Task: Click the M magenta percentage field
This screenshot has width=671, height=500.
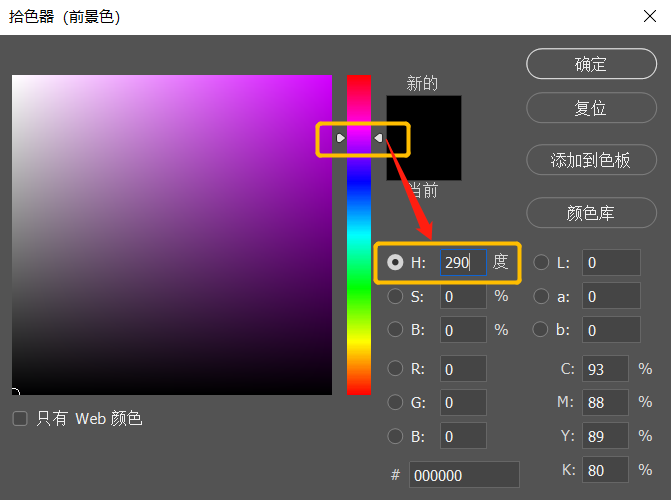Action: [606, 402]
